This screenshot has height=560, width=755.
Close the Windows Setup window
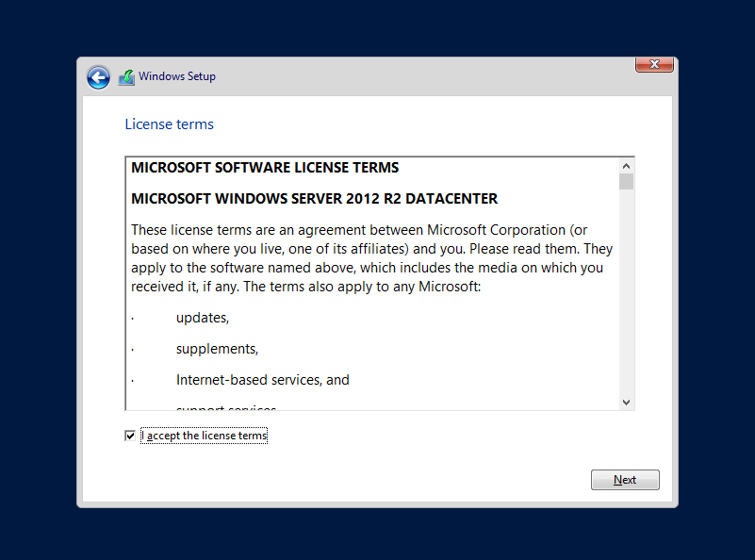pyautogui.click(x=653, y=64)
